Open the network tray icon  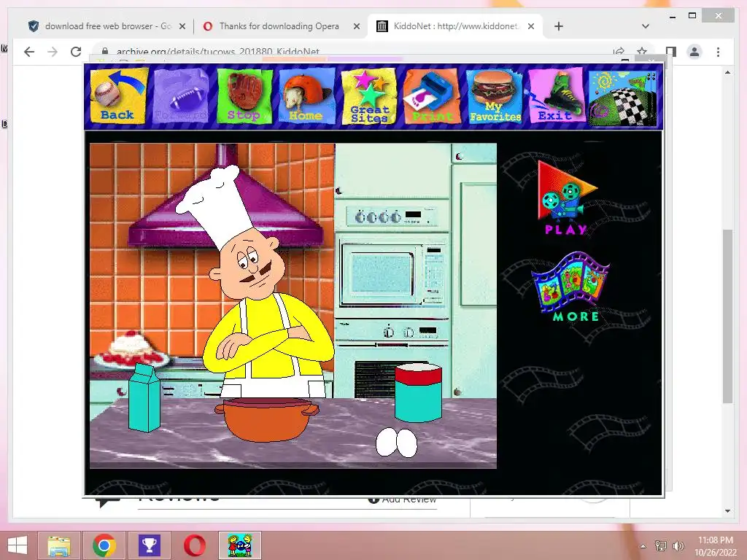pyautogui.click(x=661, y=546)
